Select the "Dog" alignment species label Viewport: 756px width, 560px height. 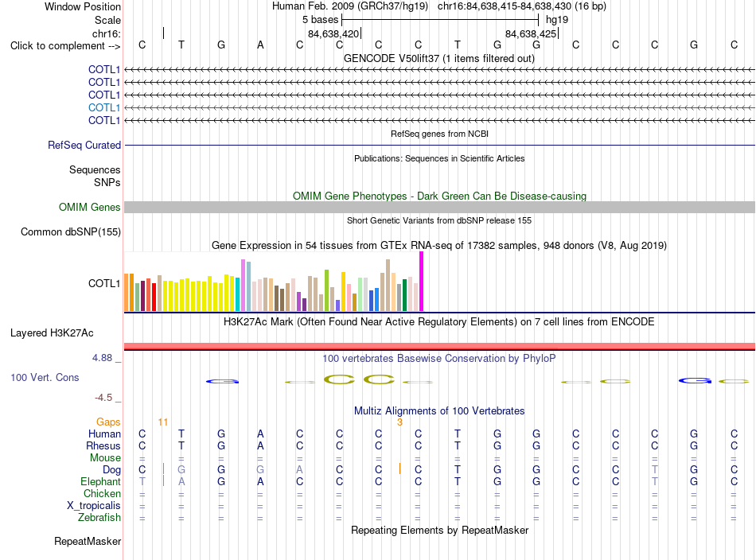pyautogui.click(x=111, y=470)
